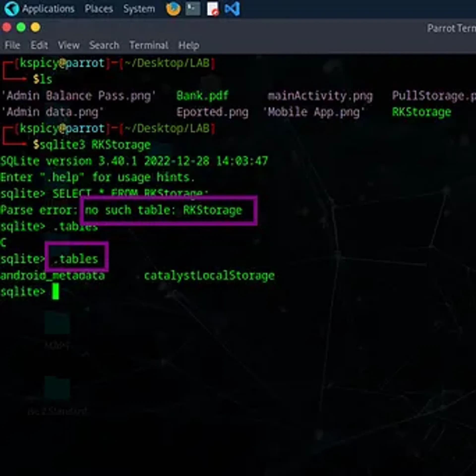Click the green cursor at the sqlite prompt

click(x=56, y=292)
